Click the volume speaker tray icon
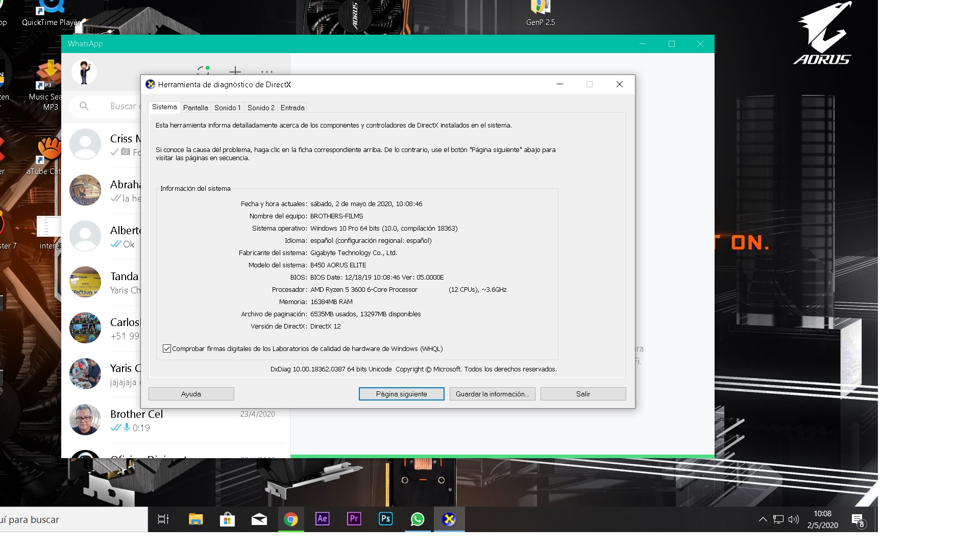The height and width of the screenshot is (551, 980). click(x=793, y=519)
